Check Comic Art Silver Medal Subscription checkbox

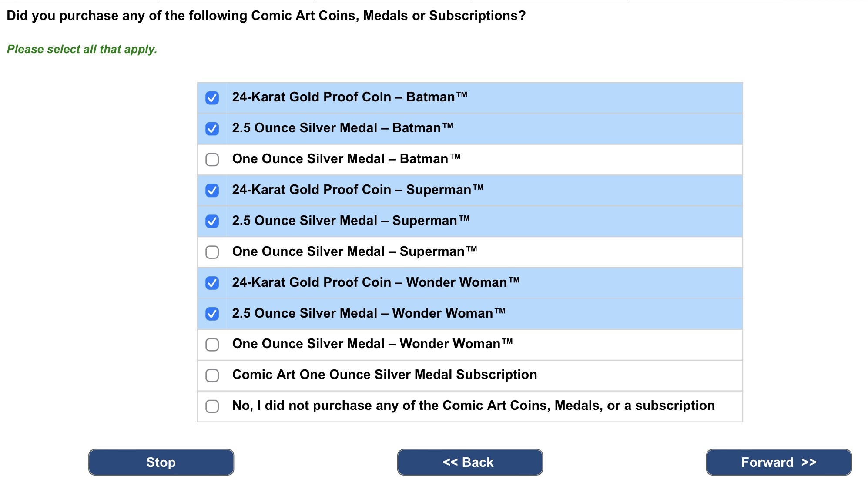pyautogui.click(x=212, y=375)
